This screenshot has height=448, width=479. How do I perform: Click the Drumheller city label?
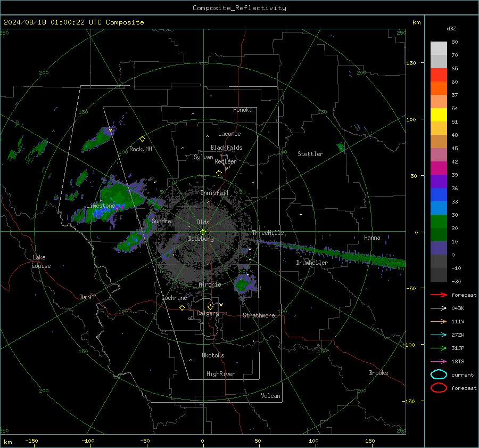311,263
